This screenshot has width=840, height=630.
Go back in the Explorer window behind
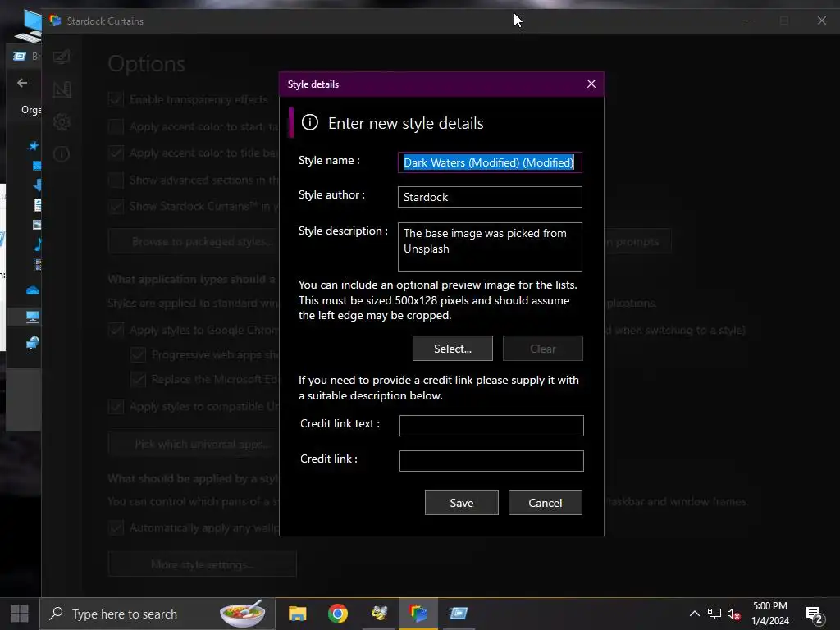22,83
